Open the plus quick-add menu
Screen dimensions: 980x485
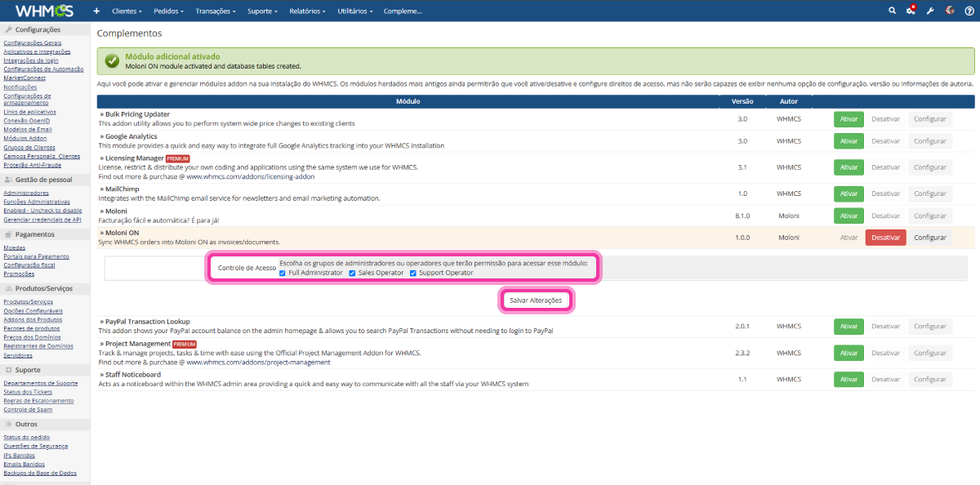coord(96,11)
